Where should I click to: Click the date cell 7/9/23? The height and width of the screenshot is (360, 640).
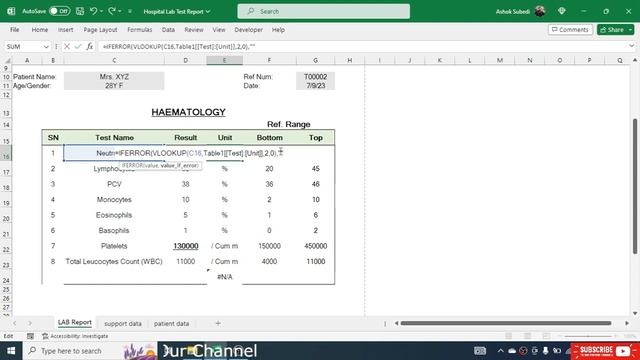click(315, 86)
